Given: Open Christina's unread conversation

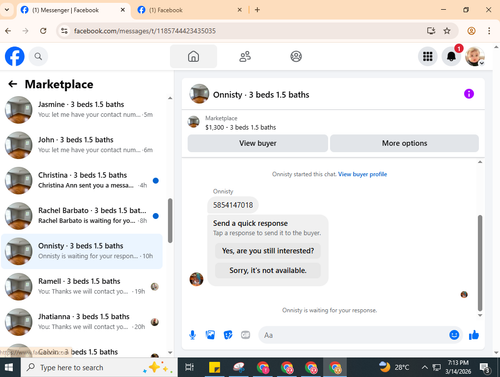Looking at the screenshot, I should coord(82,180).
